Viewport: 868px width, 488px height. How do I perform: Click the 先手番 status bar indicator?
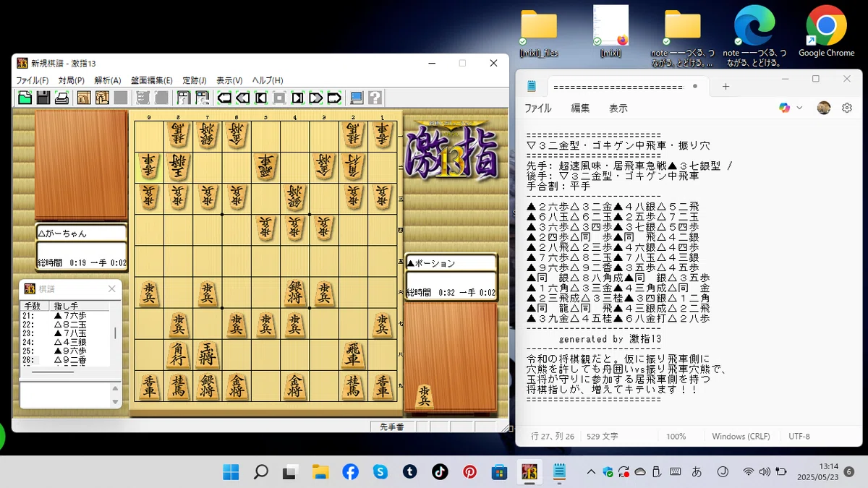coord(391,427)
